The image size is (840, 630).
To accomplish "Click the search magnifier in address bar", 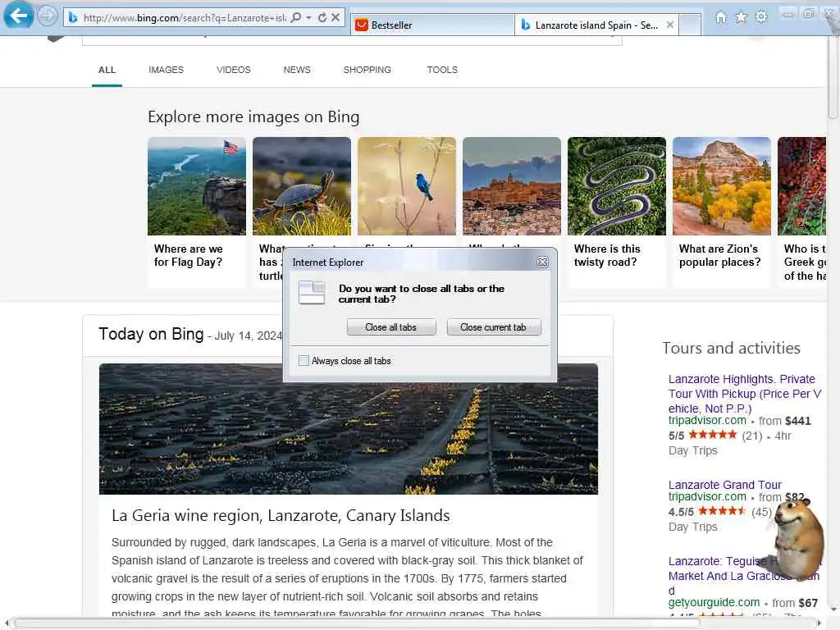I will click(295, 18).
